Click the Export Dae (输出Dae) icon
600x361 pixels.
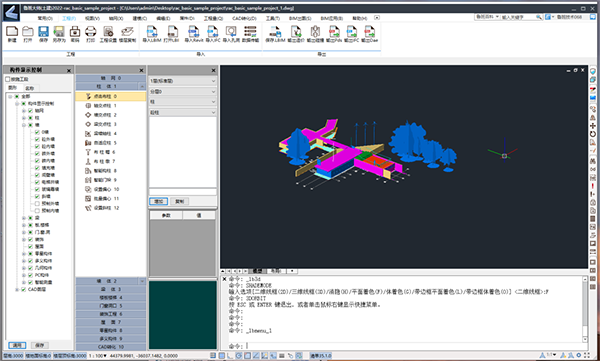(370, 32)
